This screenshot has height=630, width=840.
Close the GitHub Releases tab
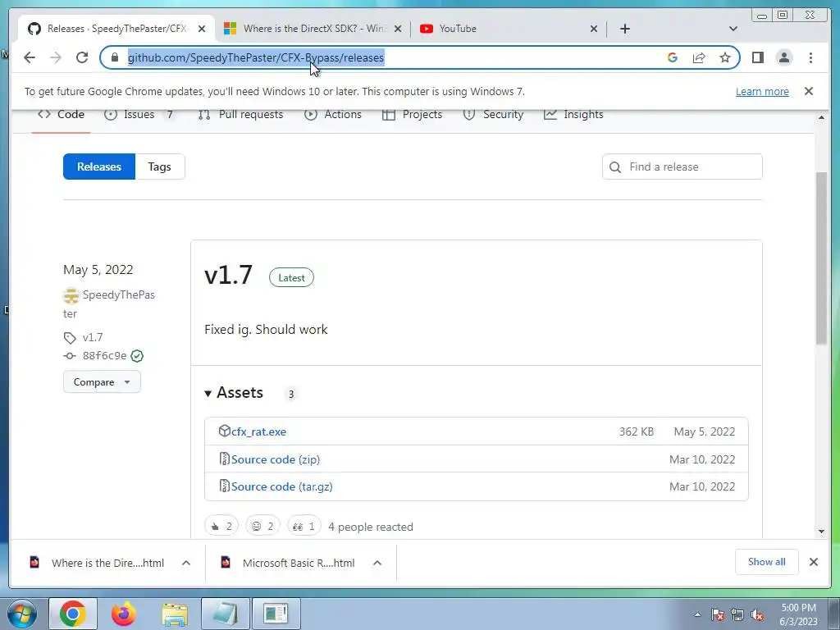click(202, 29)
